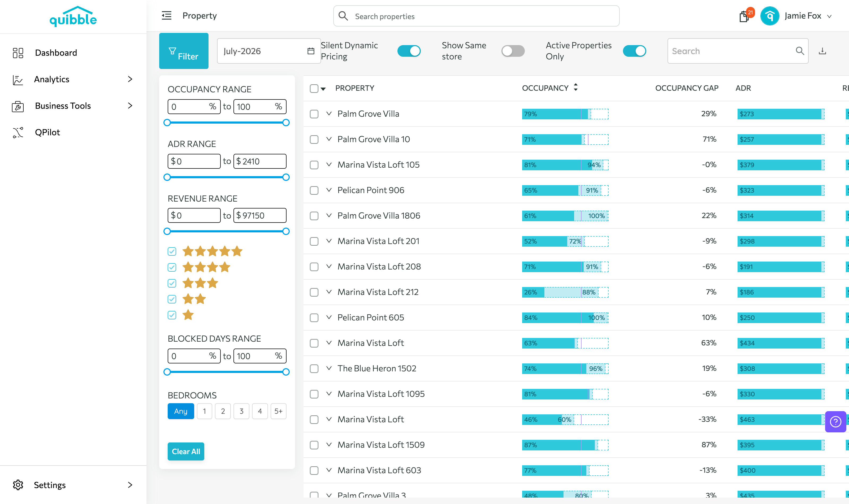The image size is (849, 504).
Task: Click Settings submenu chevron arrow
Action: (130, 485)
